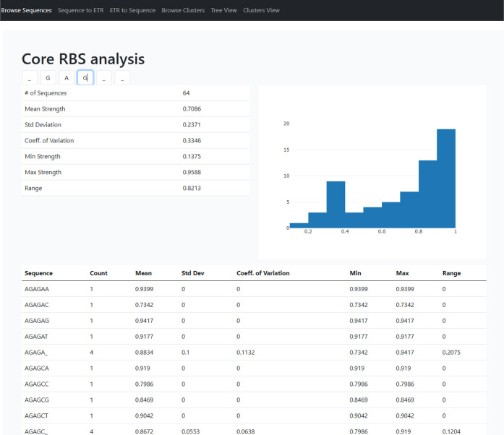This screenshot has height=435, width=504.
Task: Click the third base box containing A
Action: point(67,78)
